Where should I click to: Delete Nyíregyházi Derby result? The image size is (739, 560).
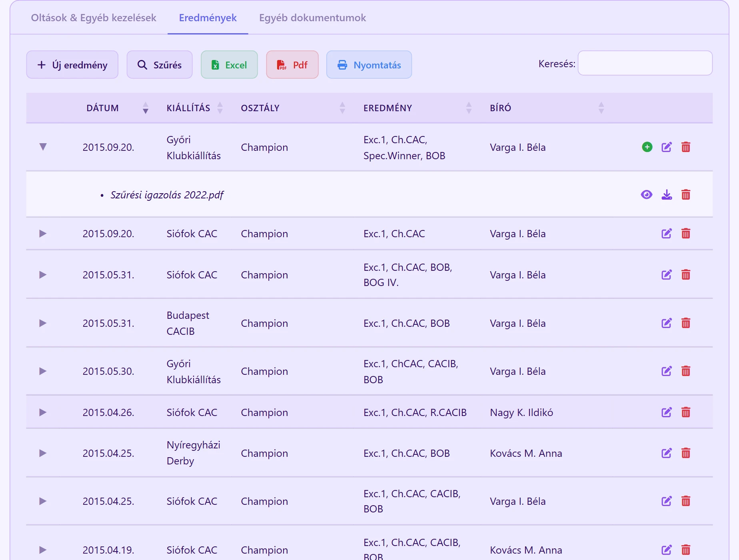pyautogui.click(x=686, y=453)
